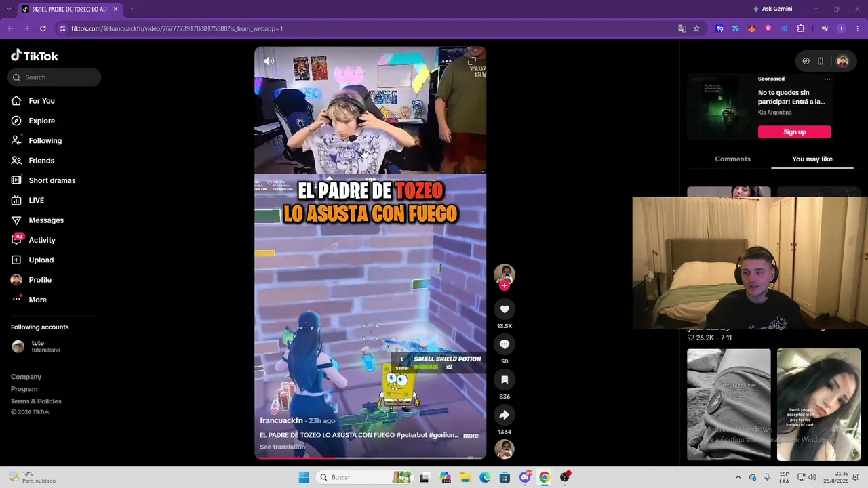Open Messages from the sidebar
Screen dimensions: 868x488
coord(46,220)
